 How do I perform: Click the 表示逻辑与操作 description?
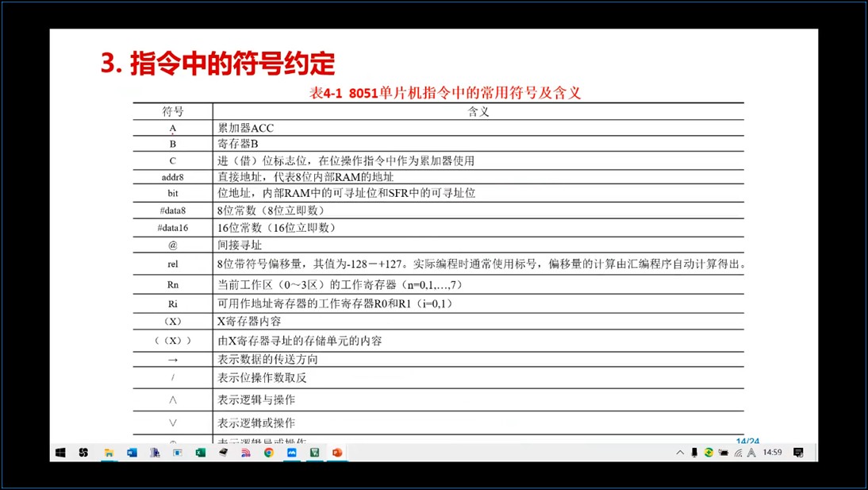point(255,399)
